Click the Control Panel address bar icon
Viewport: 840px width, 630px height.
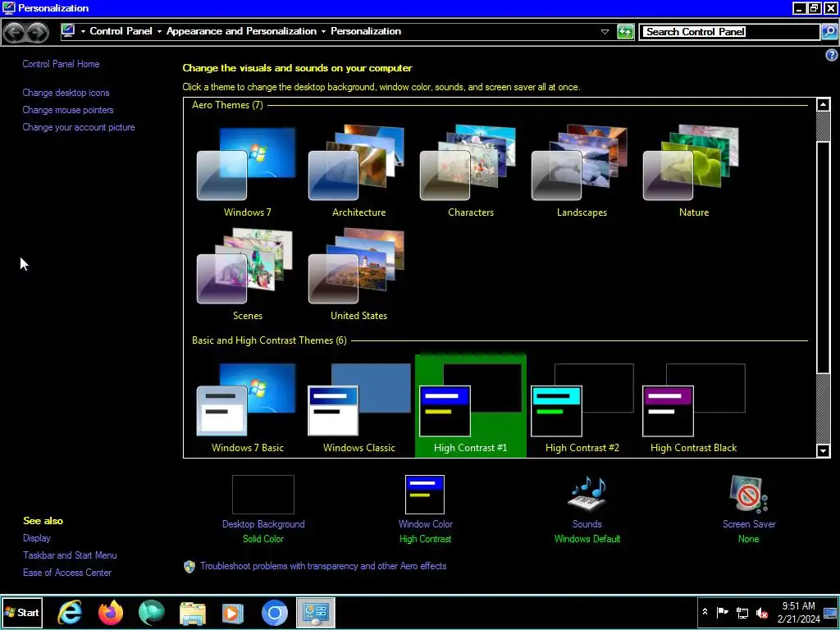[68, 31]
